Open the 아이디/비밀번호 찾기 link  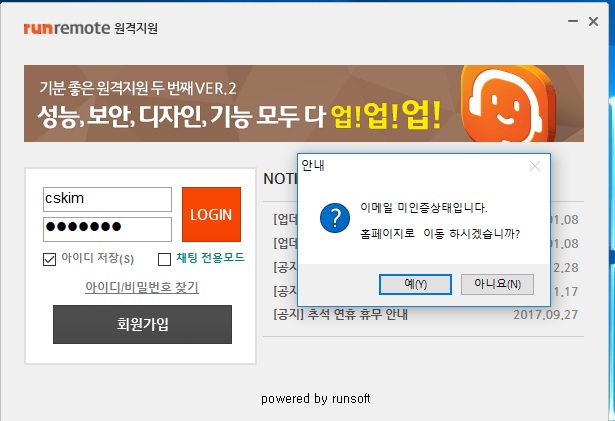[142, 288]
